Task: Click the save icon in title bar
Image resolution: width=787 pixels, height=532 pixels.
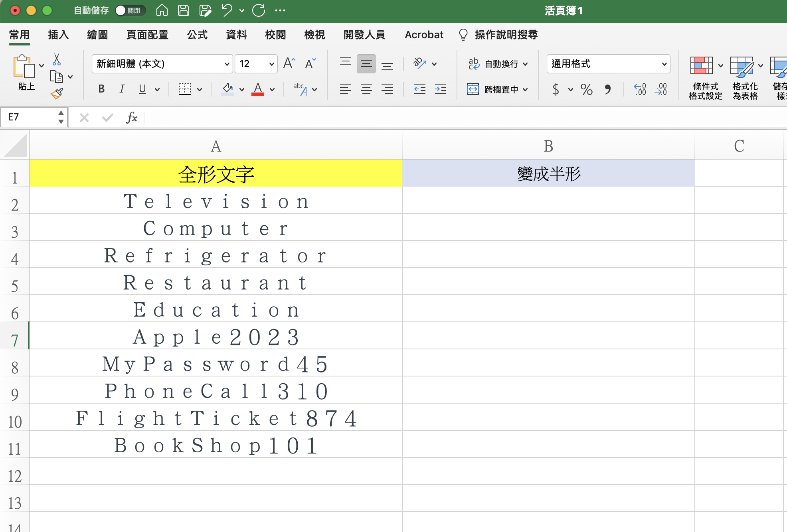Action: pyautogui.click(x=184, y=10)
